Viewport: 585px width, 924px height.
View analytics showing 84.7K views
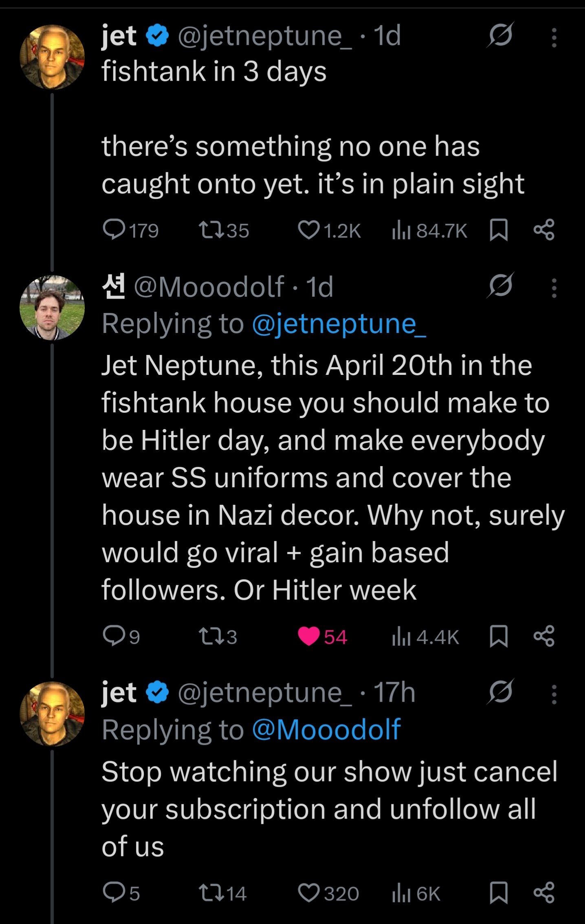[401, 230]
